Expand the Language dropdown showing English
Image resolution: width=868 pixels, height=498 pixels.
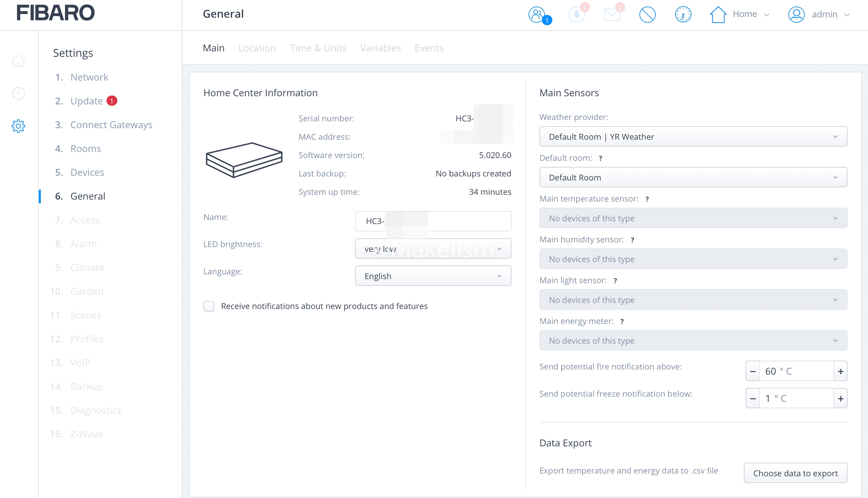pos(433,276)
